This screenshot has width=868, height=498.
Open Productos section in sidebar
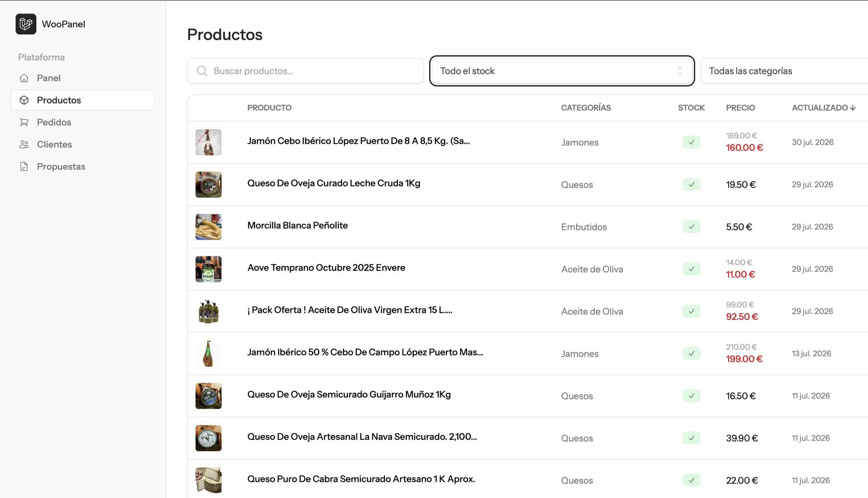tap(83, 100)
